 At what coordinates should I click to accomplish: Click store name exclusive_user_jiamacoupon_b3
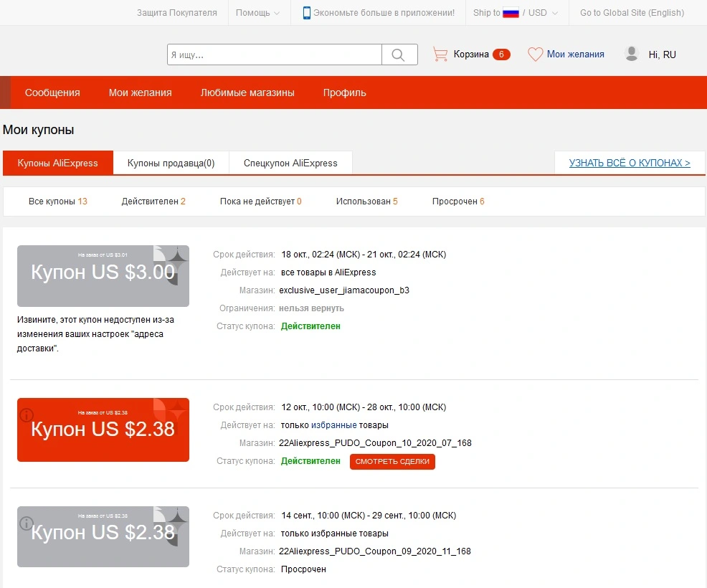(344, 290)
